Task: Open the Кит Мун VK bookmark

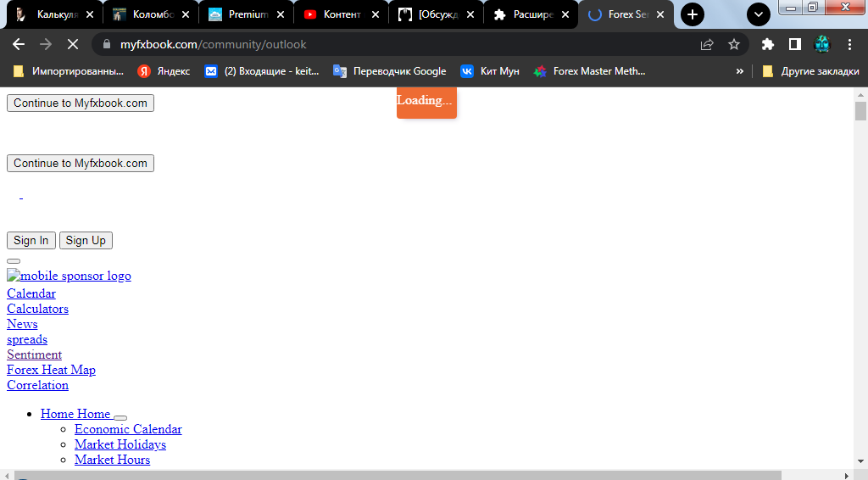Action: 491,71
